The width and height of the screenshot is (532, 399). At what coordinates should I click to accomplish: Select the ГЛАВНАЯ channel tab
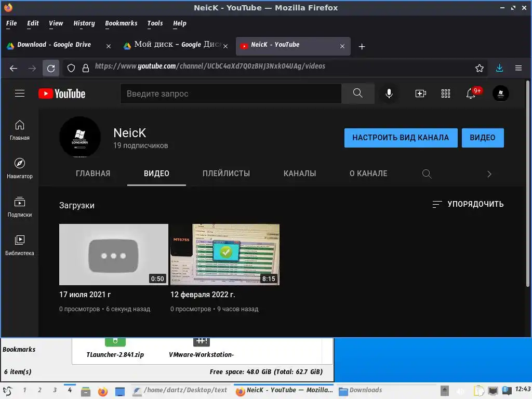[93, 174]
